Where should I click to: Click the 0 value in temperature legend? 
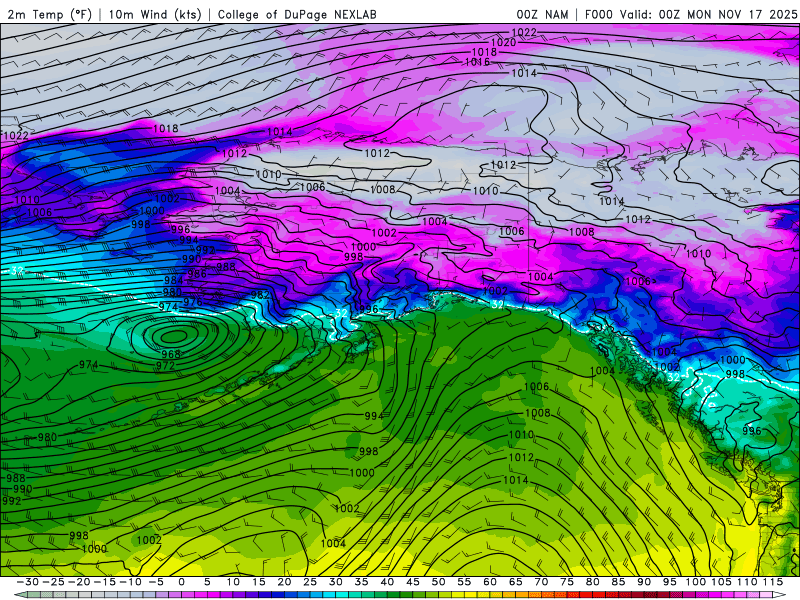click(x=182, y=582)
